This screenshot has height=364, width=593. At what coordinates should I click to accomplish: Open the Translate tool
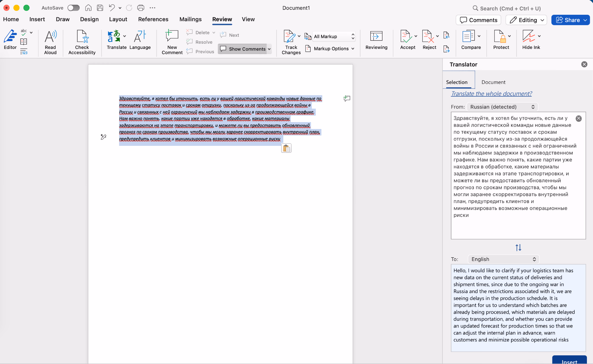[116, 40]
